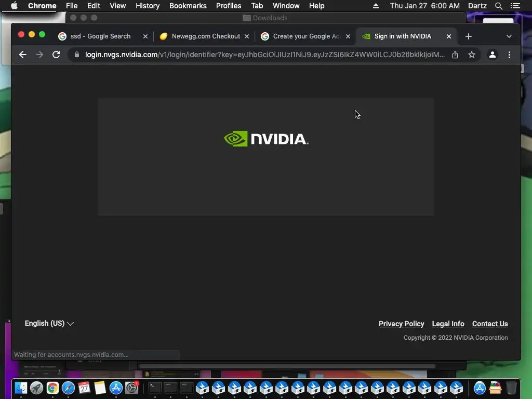The width and height of the screenshot is (532, 399).
Task: Open Spotlight search magnifier icon
Action: coord(498,6)
